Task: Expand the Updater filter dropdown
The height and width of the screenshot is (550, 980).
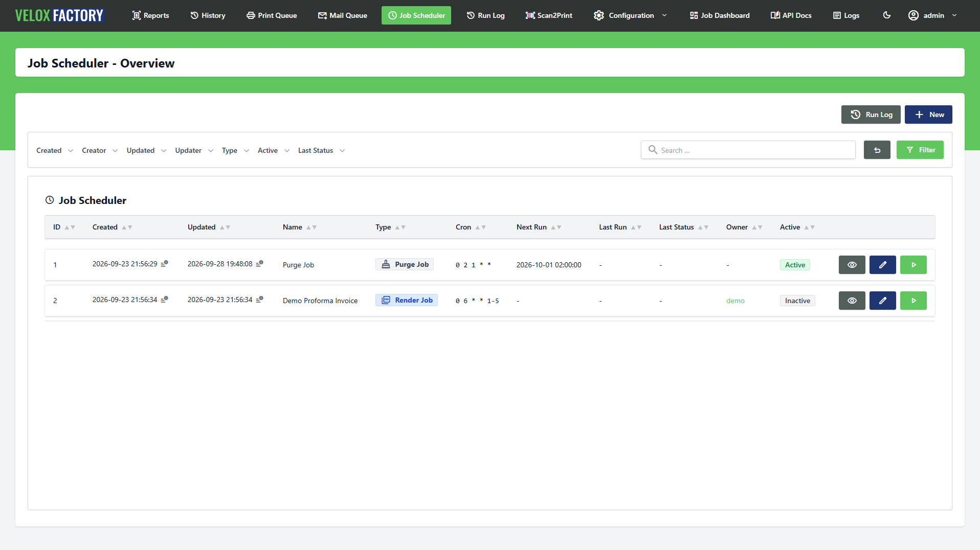Action: (194, 150)
